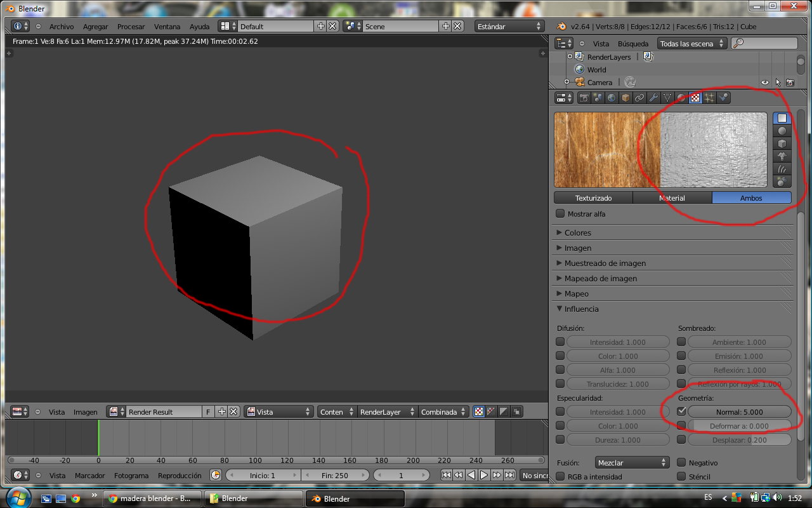
Task: Expand the Mapeo de imagen panel
Action: pyautogui.click(x=600, y=279)
